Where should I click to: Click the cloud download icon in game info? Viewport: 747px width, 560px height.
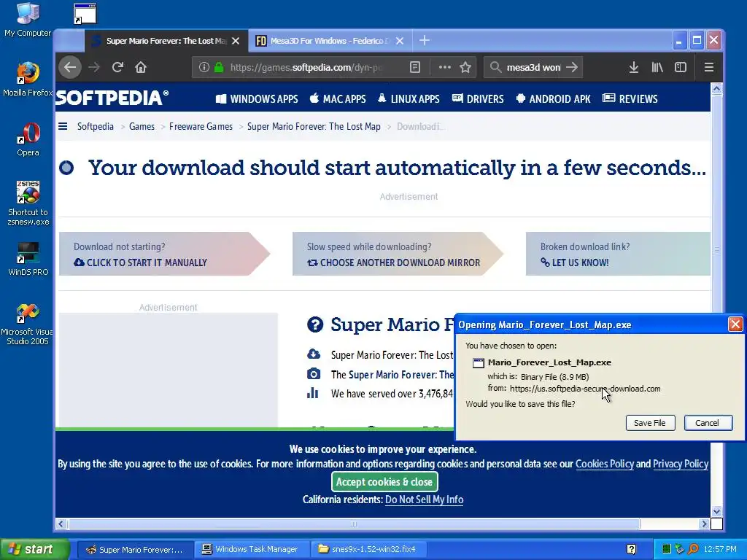314,354
